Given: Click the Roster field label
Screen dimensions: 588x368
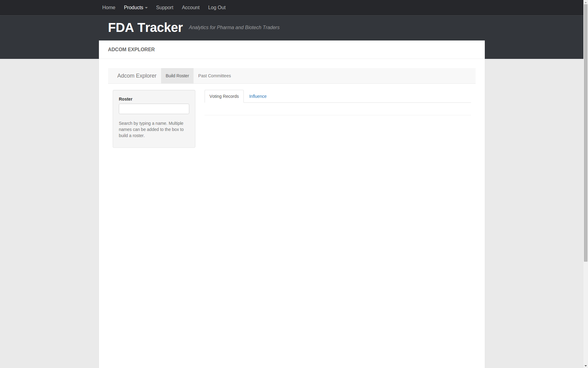Looking at the screenshot, I should tap(126, 99).
